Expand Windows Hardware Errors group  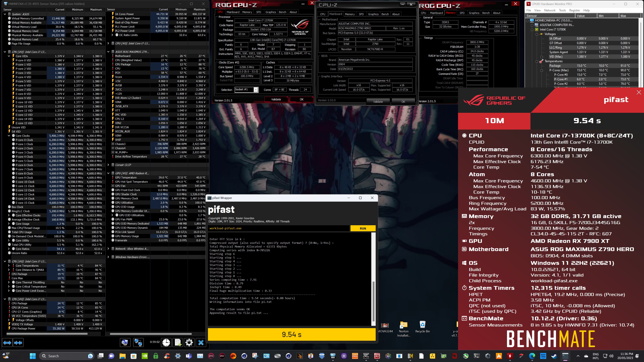(x=108, y=257)
